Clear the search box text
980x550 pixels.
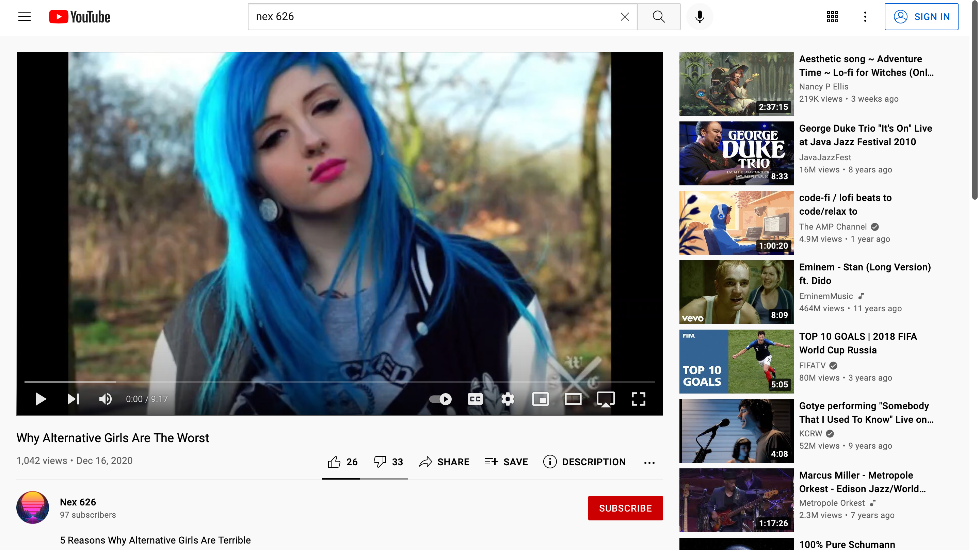(625, 17)
